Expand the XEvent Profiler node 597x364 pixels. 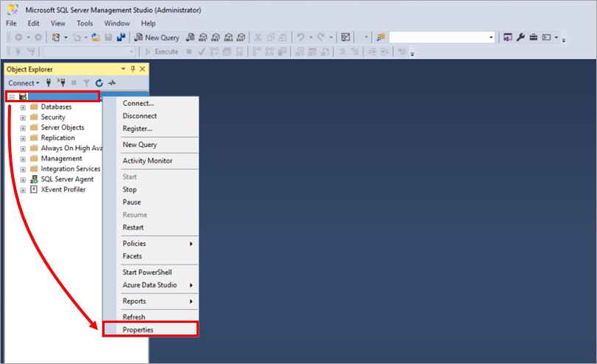[23, 190]
